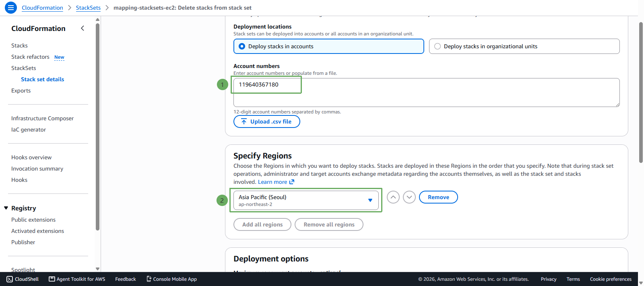Click the Deployment options heading
Viewport: 644px width, 286px height.
pyautogui.click(x=271, y=259)
